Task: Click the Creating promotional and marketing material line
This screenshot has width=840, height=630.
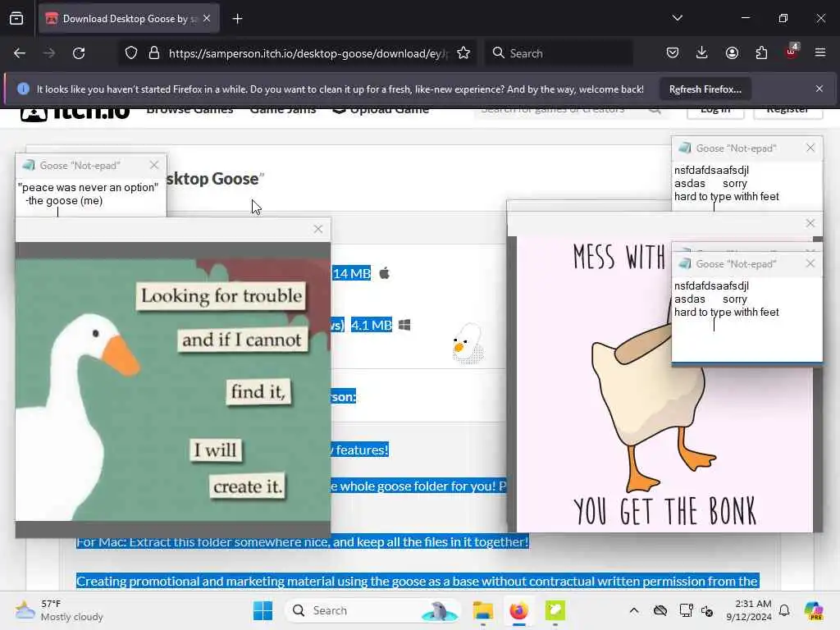Action: (x=418, y=582)
